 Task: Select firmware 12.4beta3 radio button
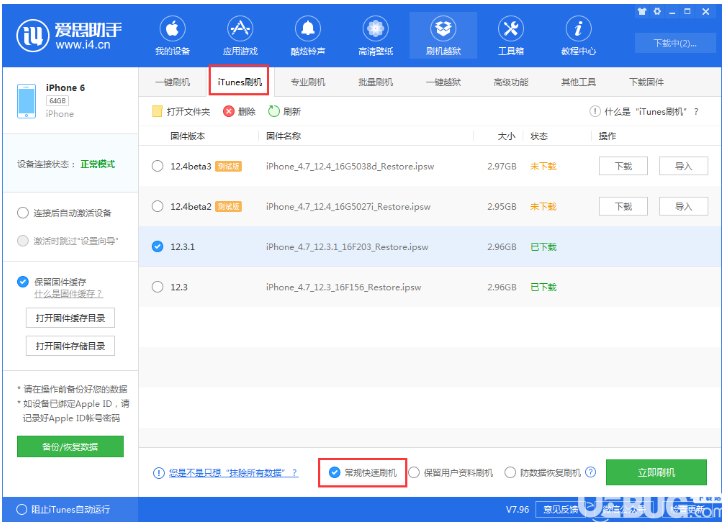tap(158, 166)
